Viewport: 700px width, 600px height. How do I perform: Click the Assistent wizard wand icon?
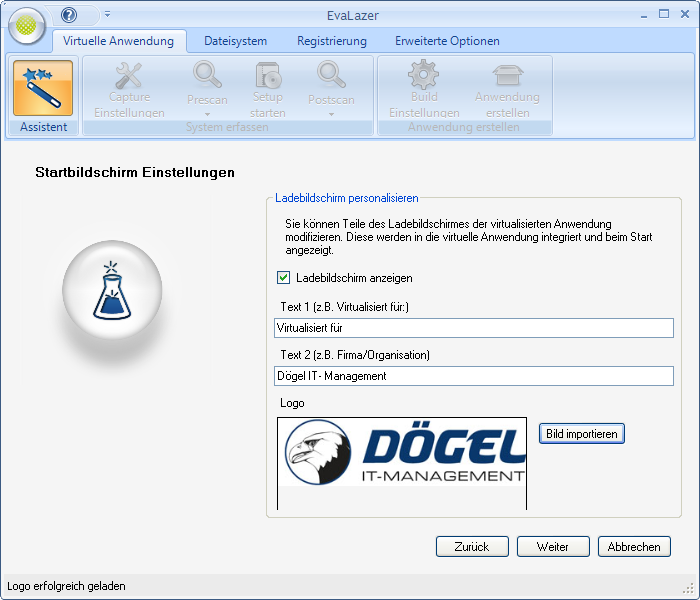click(x=43, y=88)
